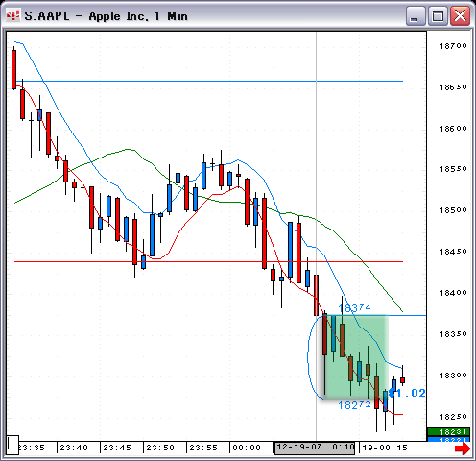Click the 18374 upper range label
Image resolution: width=476 pixels, height=461 pixels.
(354, 308)
